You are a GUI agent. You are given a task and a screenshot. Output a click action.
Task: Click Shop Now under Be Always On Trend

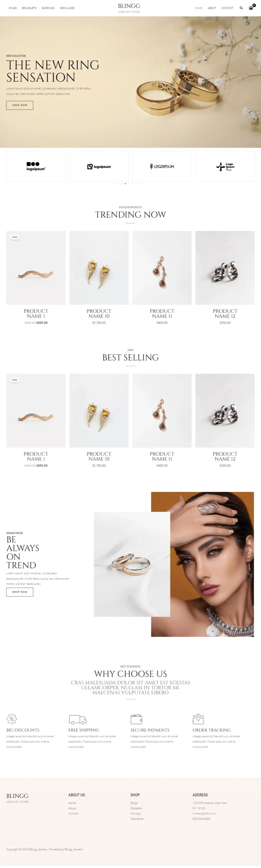(20, 592)
